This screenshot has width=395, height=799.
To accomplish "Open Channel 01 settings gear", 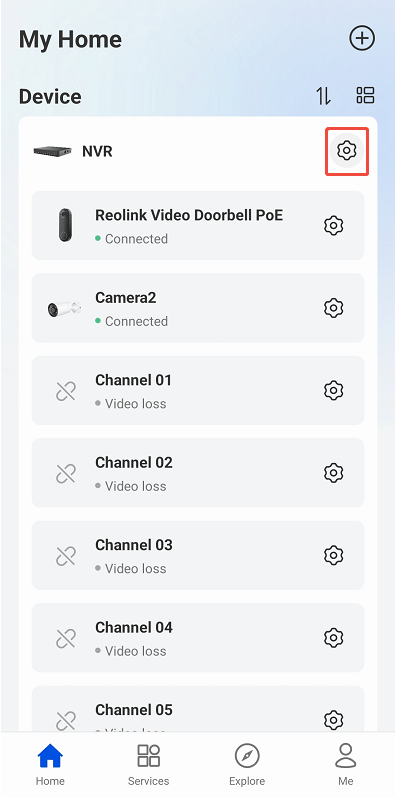I will [334, 390].
